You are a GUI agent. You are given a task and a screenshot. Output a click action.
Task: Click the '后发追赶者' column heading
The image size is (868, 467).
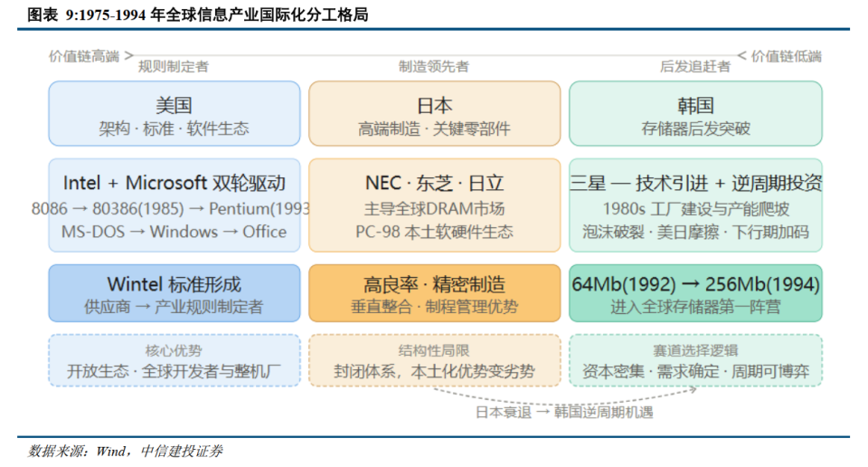[695, 67]
